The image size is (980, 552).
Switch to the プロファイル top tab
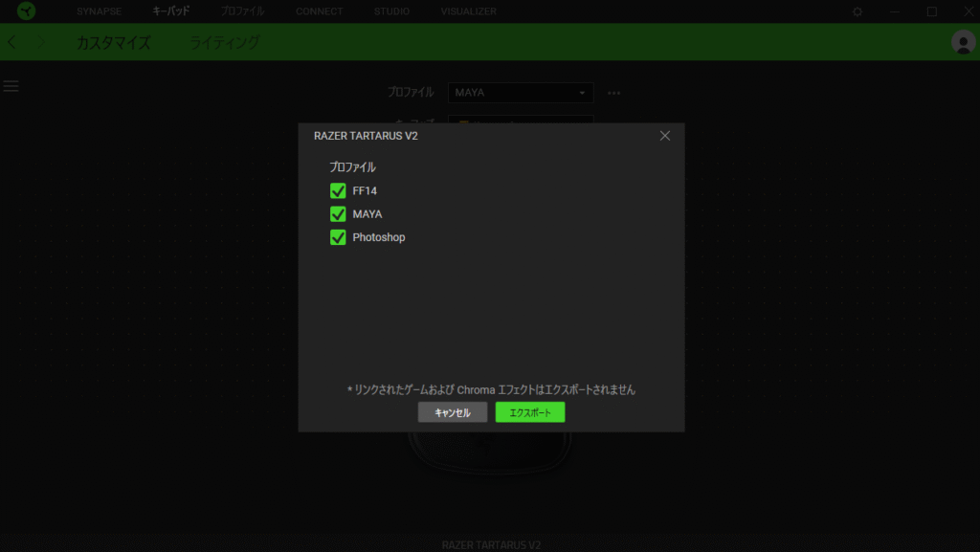click(242, 11)
